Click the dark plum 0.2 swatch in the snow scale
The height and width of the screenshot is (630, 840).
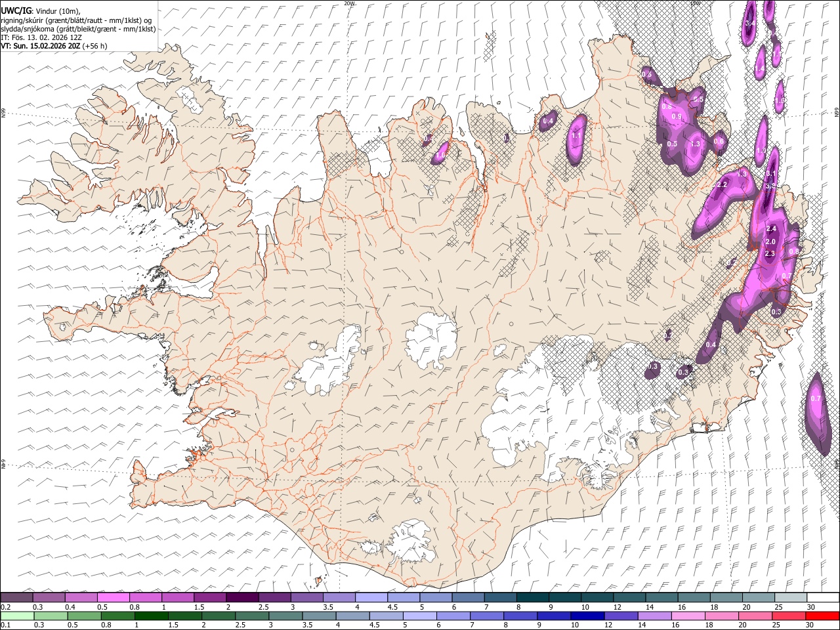17,597
